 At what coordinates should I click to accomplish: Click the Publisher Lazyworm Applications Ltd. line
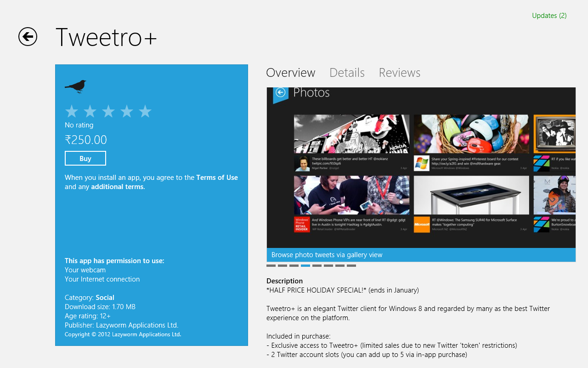pos(122,325)
